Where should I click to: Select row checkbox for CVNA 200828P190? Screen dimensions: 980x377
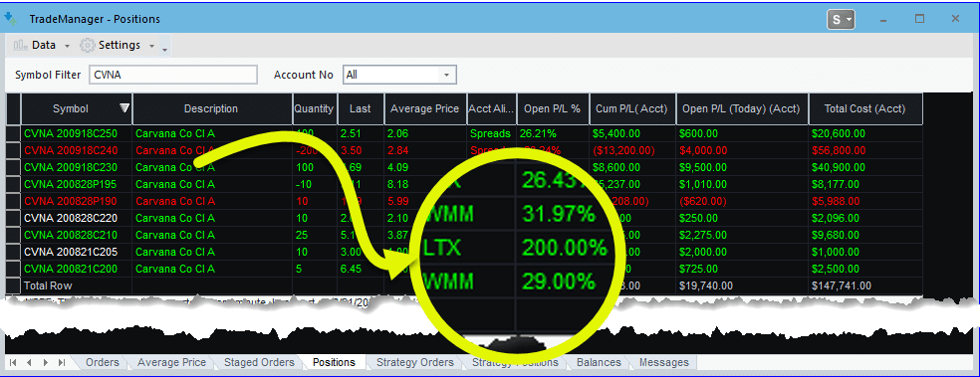(13, 201)
